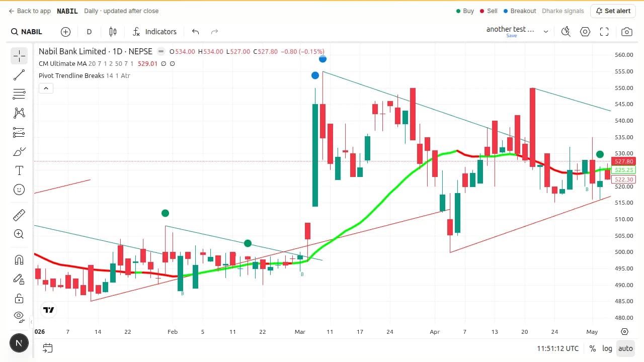The image size is (644, 362).
Task: Select the Text annotation tool
Action: pyautogui.click(x=19, y=170)
